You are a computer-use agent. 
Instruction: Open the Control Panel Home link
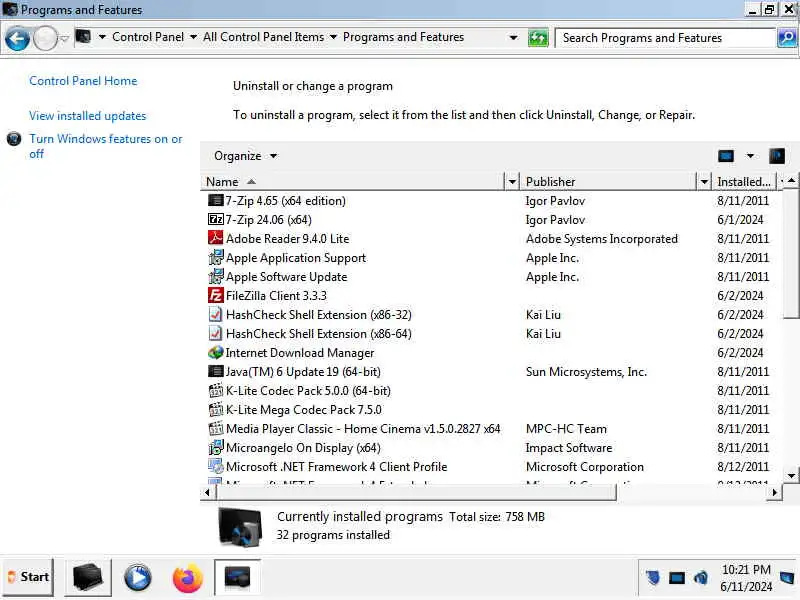click(x=83, y=81)
